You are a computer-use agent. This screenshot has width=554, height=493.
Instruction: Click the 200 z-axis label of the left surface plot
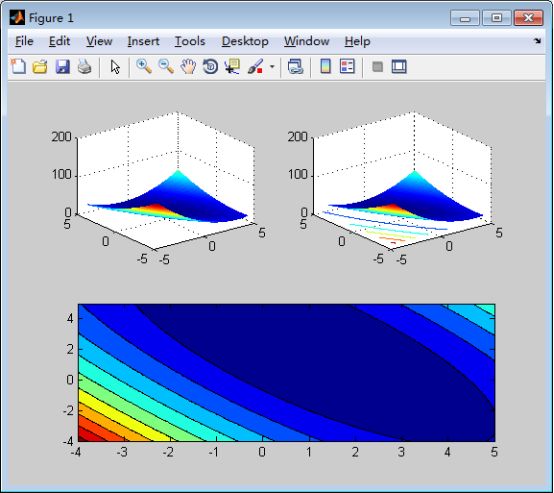61,137
